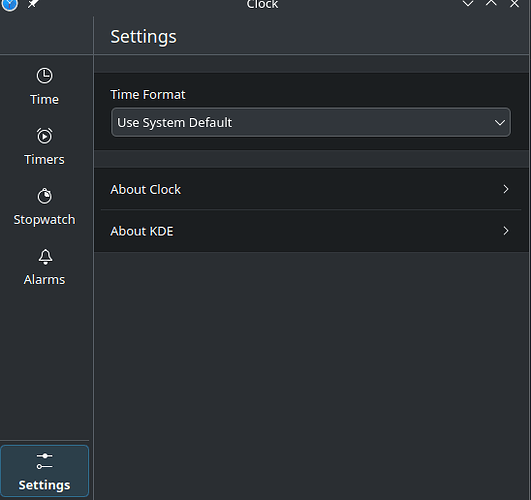The image size is (531, 500).
Task: Maximize the Clock window
Action: [491, 3]
